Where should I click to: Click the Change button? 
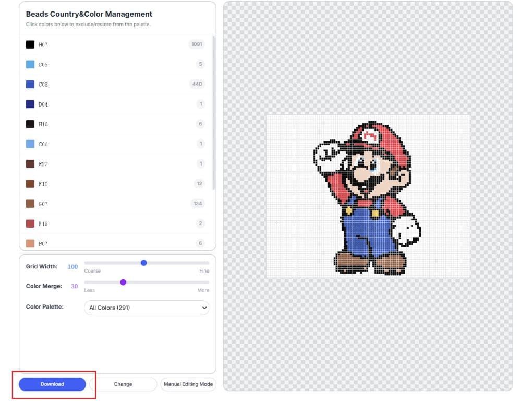123,384
